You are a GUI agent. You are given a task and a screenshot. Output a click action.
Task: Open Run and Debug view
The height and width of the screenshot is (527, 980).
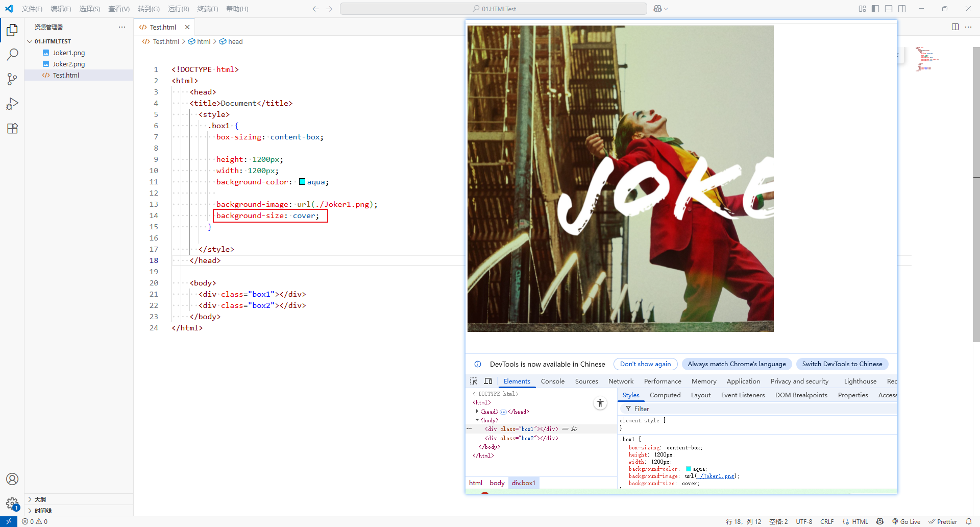(x=12, y=104)
